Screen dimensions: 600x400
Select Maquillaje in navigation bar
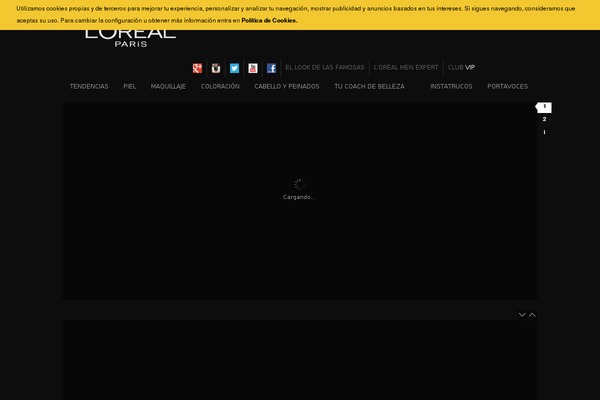click(168, 87)
